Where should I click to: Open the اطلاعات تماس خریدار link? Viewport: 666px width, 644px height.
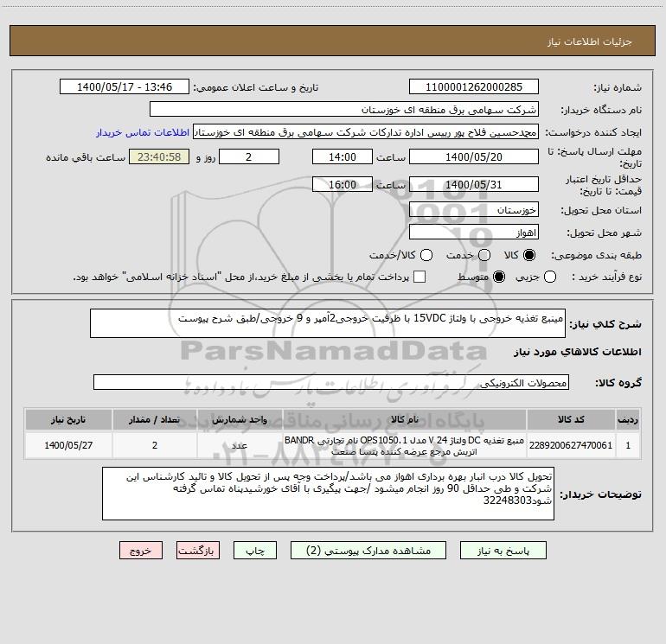143,132
